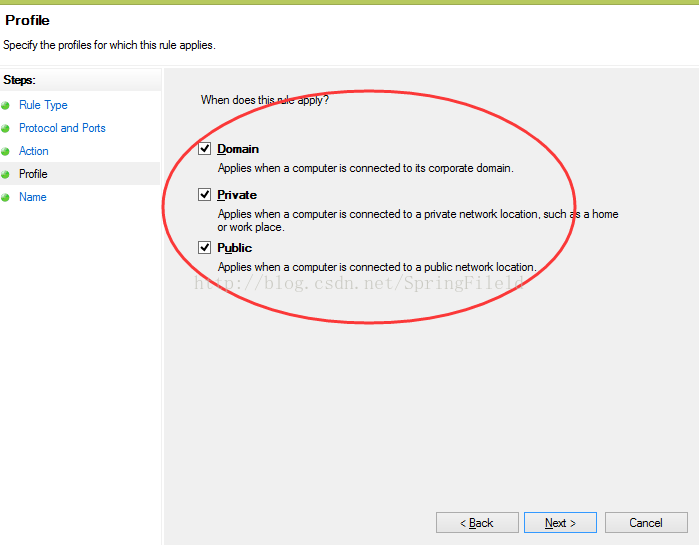Click 'Specify the profiles for which this rule applies.'

[109, 45]
